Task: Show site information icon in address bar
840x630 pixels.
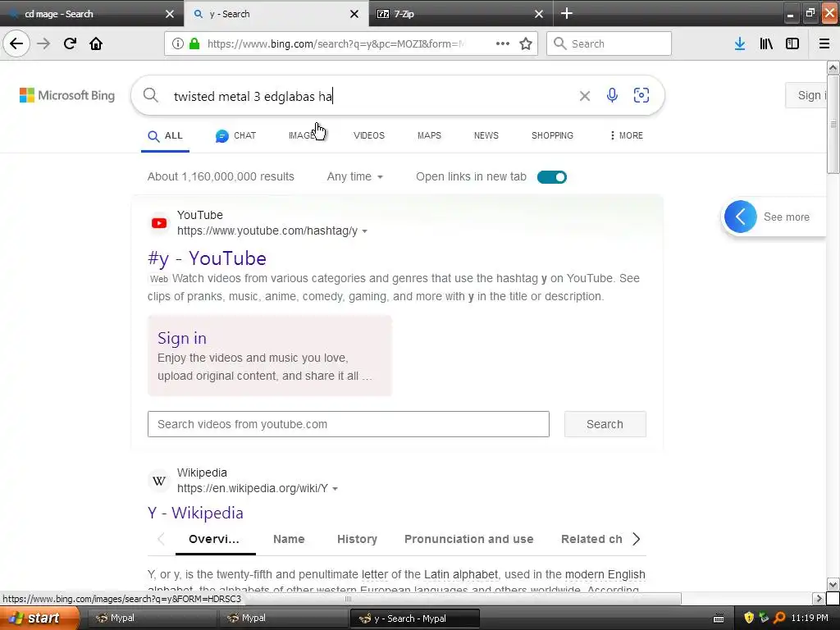Action: click(178, 43)
